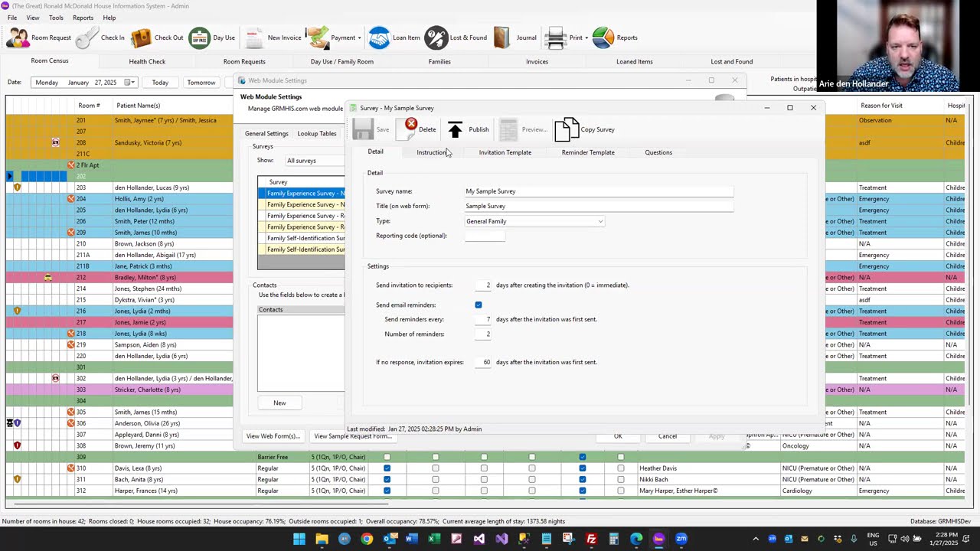Click the Save icon in survey window
980x551 pixels.
coord(363,129)
